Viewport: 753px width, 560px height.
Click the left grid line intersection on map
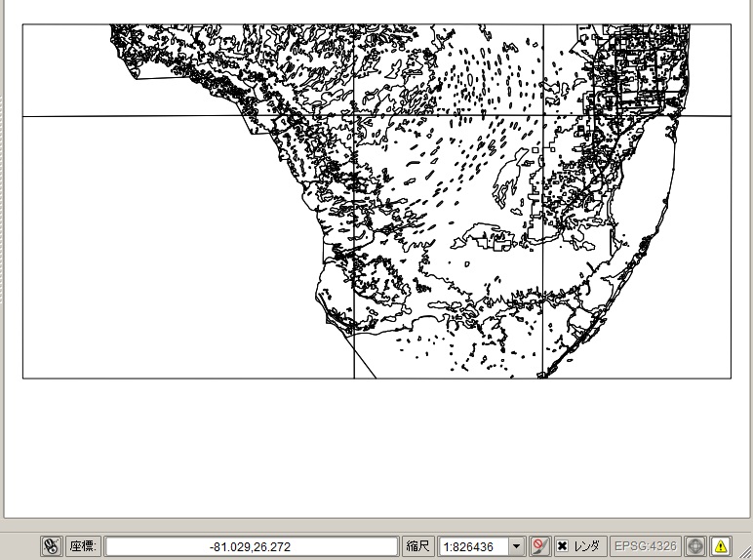pyautogui.click(x=353, y=116)
